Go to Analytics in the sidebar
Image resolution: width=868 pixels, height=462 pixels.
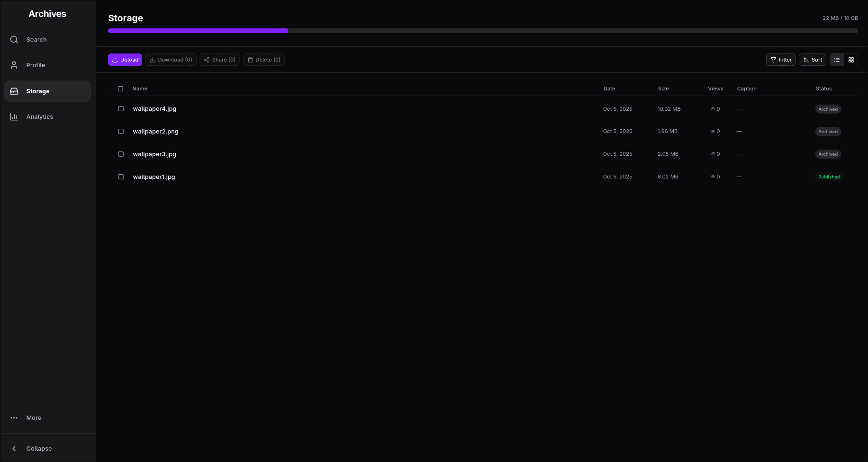40,117
